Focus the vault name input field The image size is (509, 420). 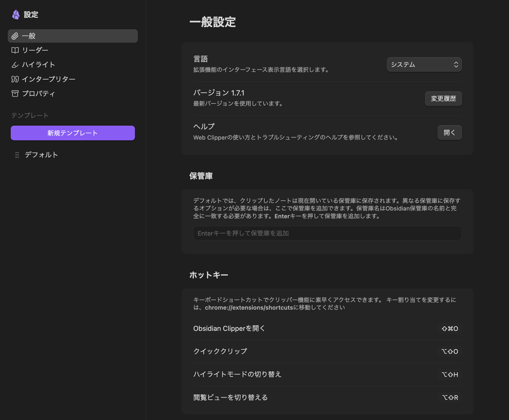(328, 233)
